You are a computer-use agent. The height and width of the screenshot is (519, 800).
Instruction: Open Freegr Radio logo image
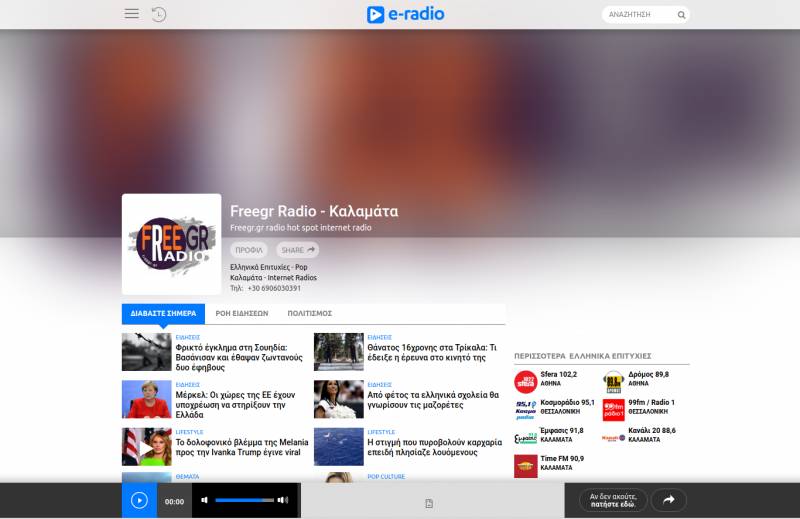pyautogui.click(x=171, y=244)
